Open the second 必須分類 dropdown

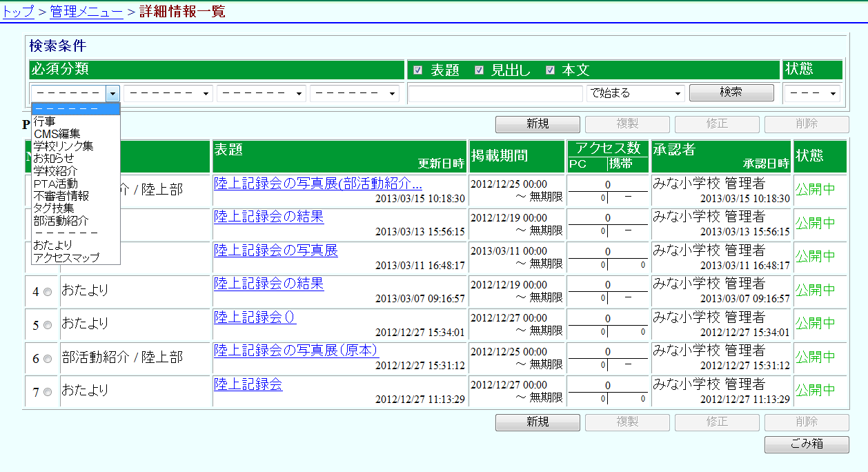tap(168, 93)
